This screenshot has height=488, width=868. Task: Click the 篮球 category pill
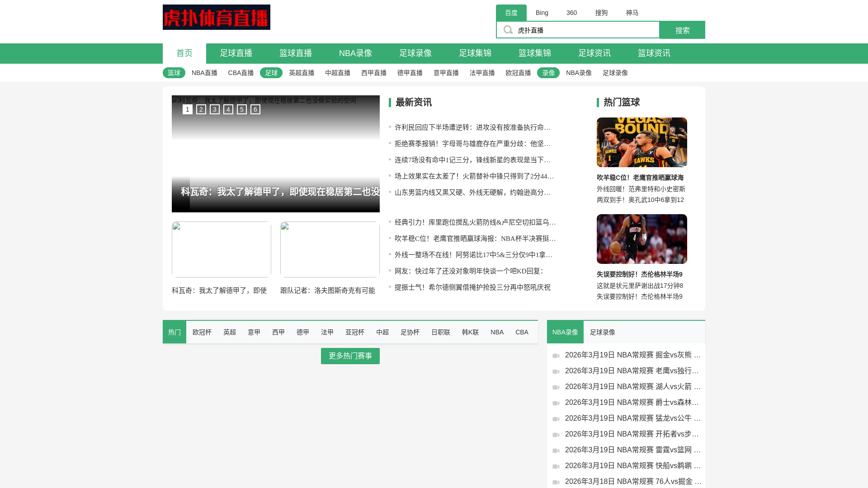(174, 73)
